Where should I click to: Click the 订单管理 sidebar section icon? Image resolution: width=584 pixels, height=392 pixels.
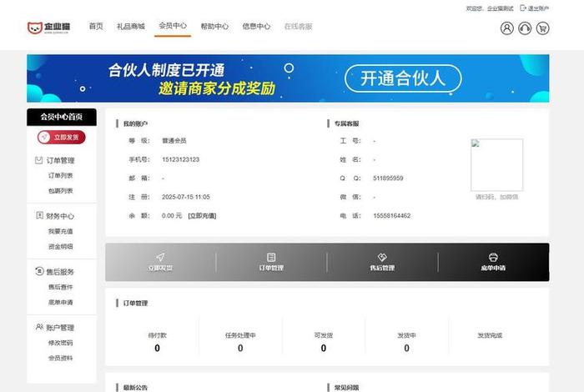pos(38,160)
